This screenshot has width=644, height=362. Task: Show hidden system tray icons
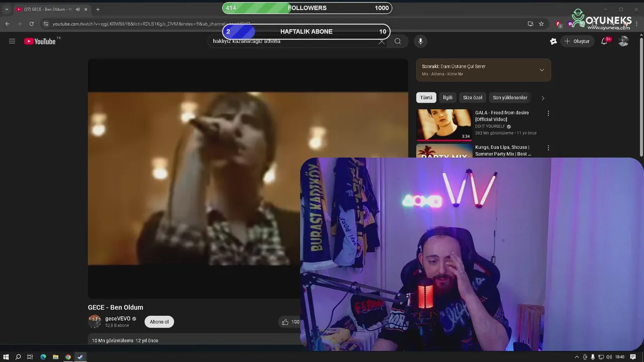pos(577,357)
